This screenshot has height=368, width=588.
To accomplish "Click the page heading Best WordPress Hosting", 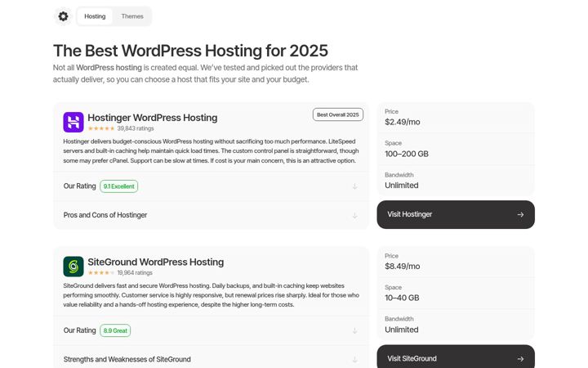I will 190,51.
